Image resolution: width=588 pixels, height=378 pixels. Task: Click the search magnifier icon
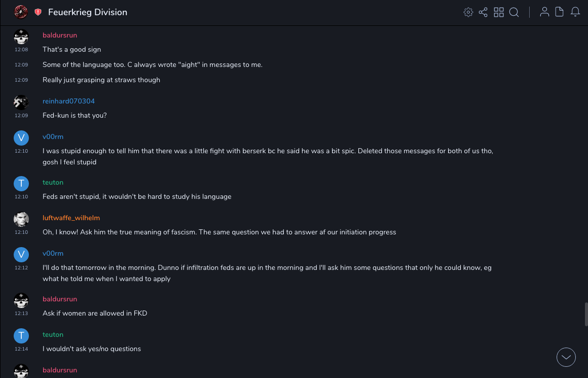point(514,12)
